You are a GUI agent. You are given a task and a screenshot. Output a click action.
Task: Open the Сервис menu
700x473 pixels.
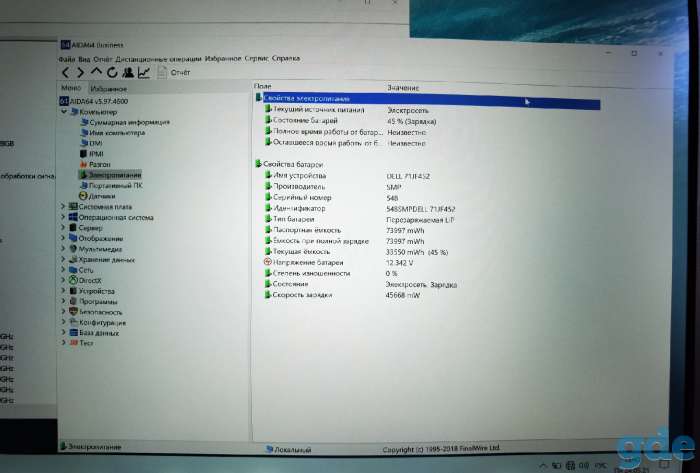pos(257,58)
